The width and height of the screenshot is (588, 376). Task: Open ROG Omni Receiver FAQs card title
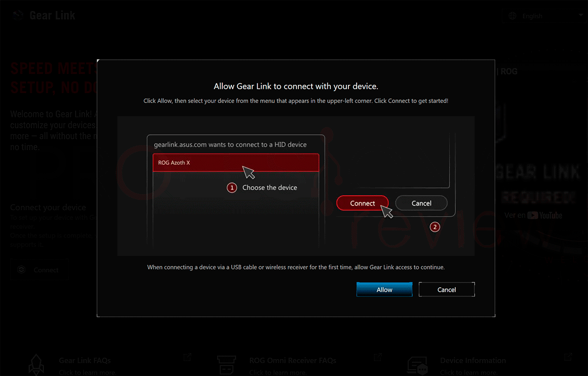(293, 361)
